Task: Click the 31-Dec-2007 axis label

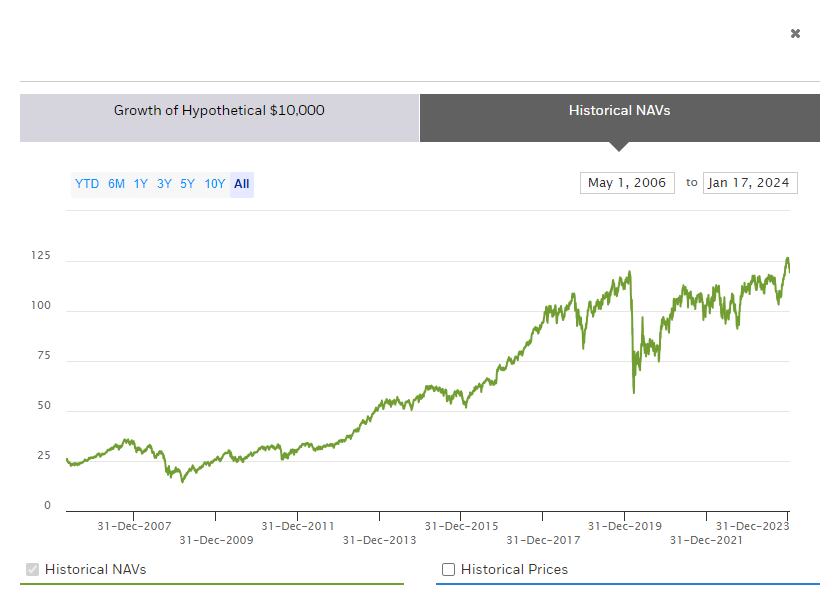Action: click(x=135, y=526)
